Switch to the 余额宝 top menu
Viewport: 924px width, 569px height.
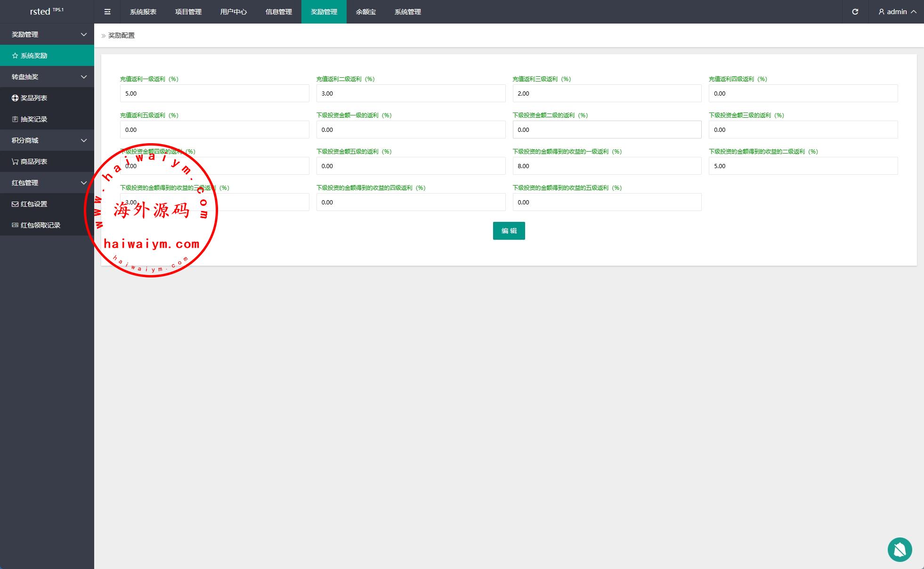(365, 12)
